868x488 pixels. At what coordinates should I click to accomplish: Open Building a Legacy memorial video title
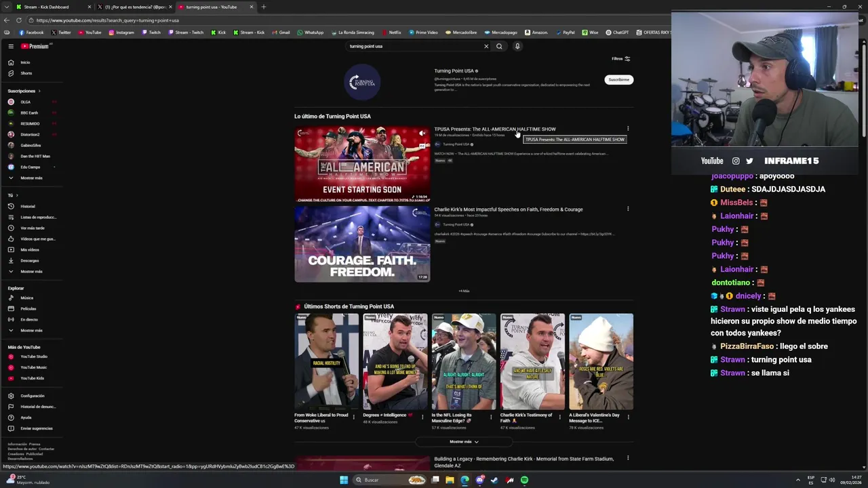(524, 462)
